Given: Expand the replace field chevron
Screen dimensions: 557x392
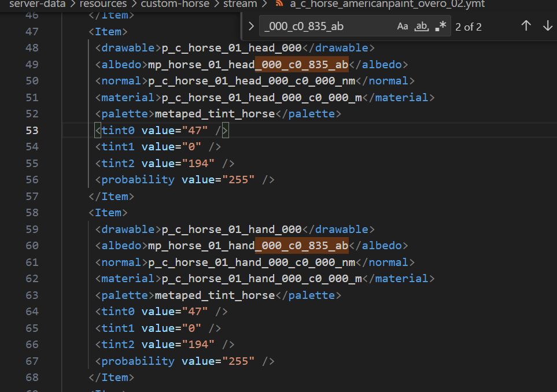Looking at the screenshot, I should click(x=251, y=26).
